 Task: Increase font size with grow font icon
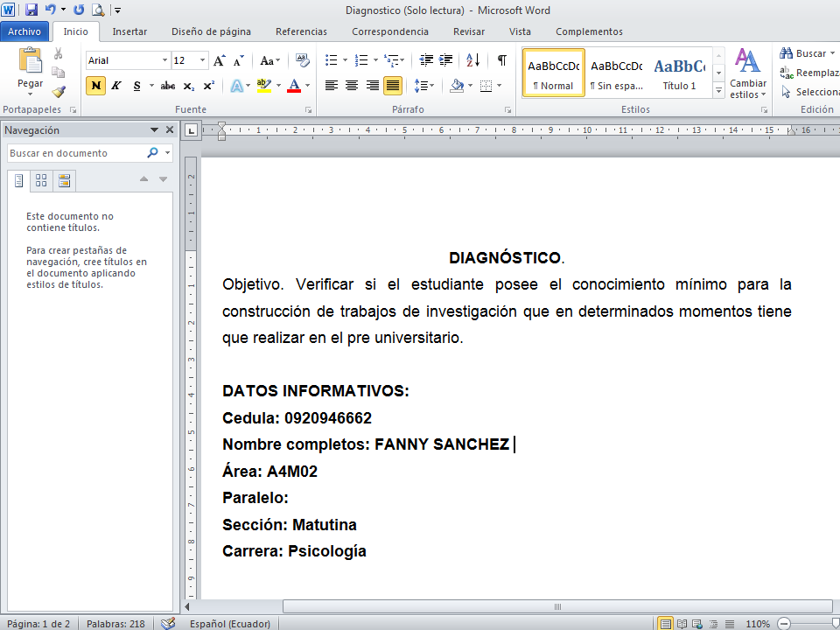219,60
